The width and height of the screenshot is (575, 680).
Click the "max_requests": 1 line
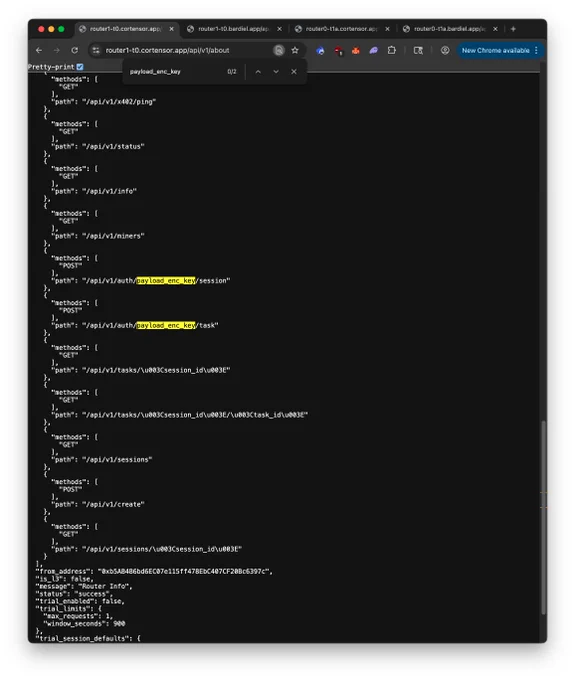pos(78,616)
